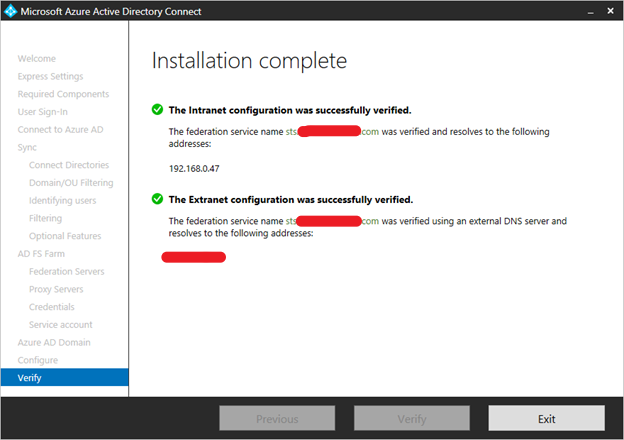The width and height of the screenshot is (624, 440).
Task: Open the Express Settings step
Action: coord(51,76)
